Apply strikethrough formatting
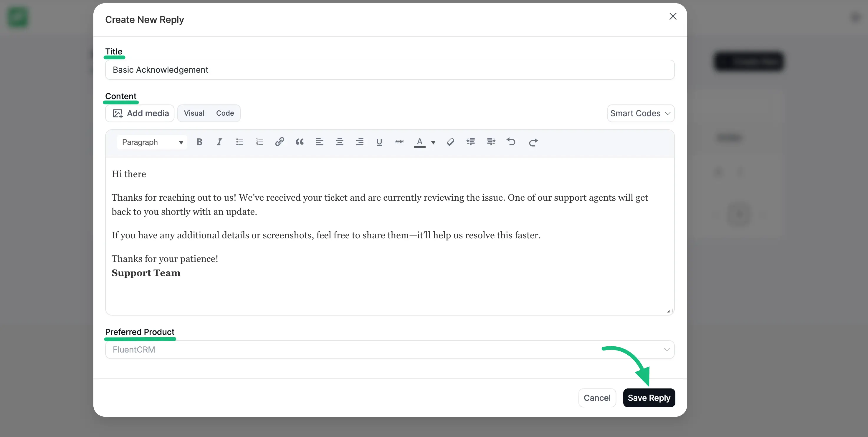Viewport: 868px width, 437px height. point(399,142)
